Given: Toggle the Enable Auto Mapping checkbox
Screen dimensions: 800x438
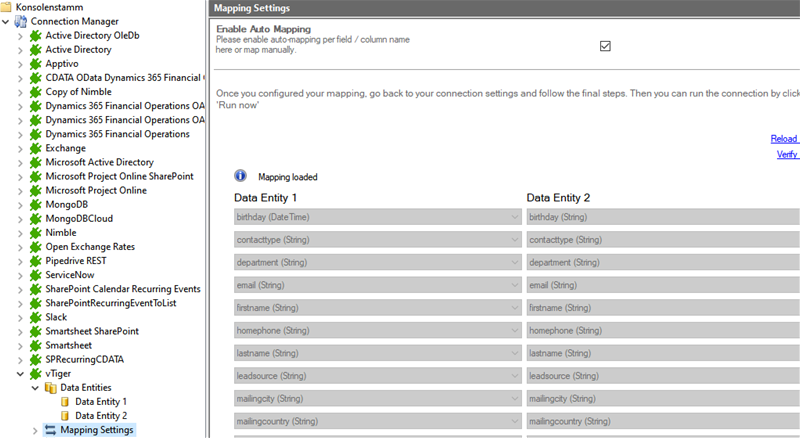Looking at the screenshot, I should pos(605,46).
